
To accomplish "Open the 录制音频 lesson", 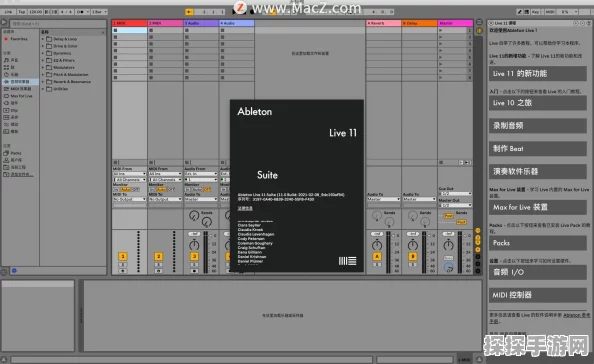I will pos(538,126).
